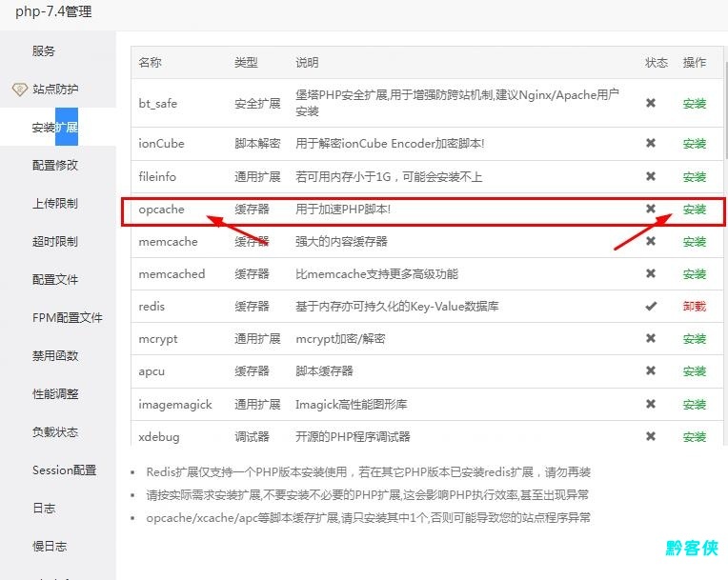This screenshot has width=728, height=580.
Task: Select the redis name cell
Action: click(152, 307)
